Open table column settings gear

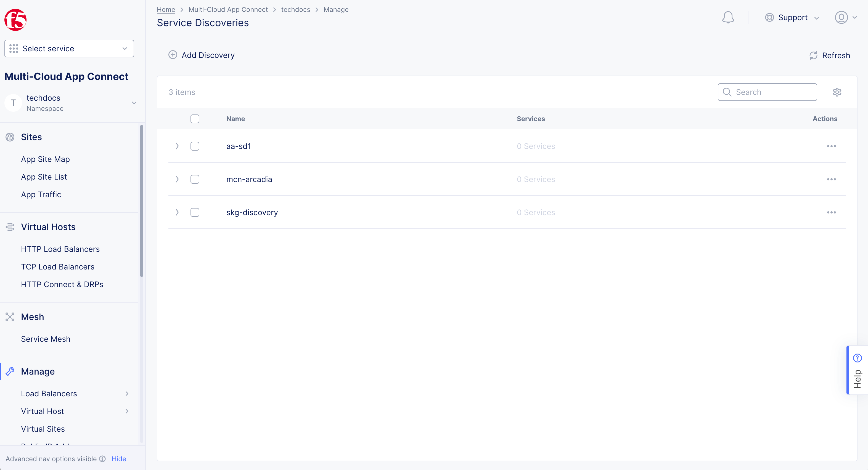(837, 92)
